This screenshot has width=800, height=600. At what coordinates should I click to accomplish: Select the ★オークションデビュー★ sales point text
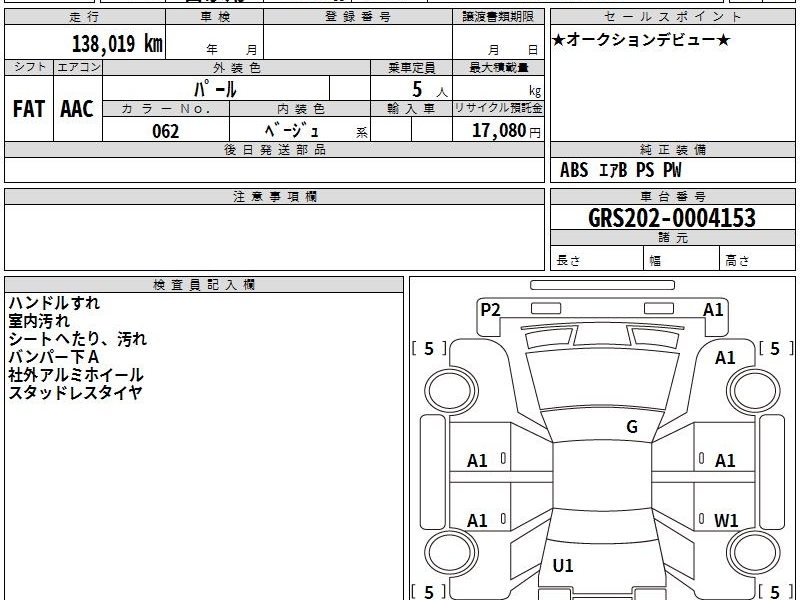tap(641, 40)
